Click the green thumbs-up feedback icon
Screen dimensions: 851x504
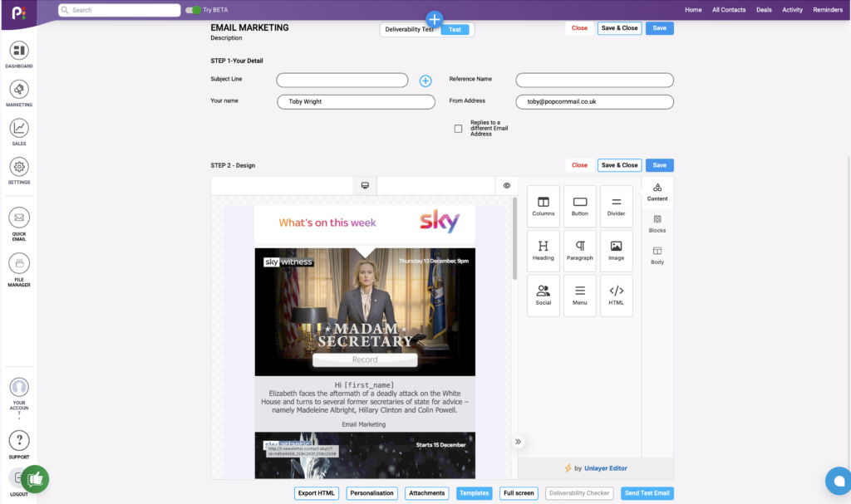(x=35, y=479)
